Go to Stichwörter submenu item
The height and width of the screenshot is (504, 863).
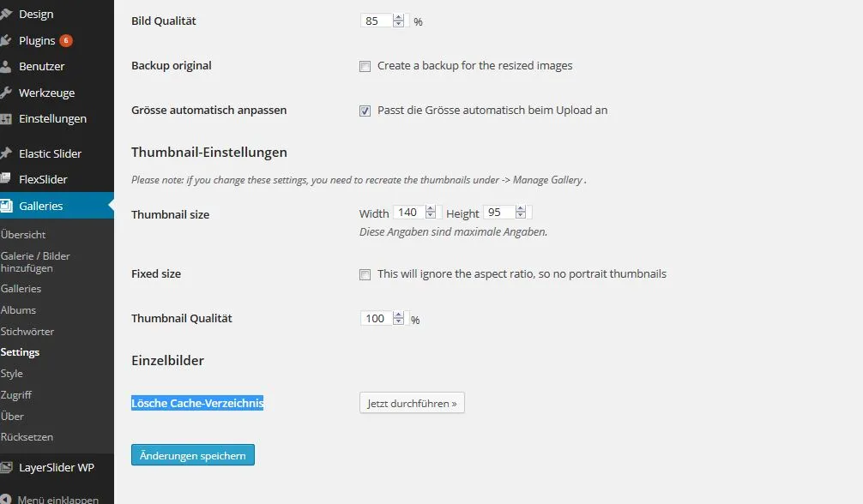pyautogui.click(x=27, y=331)
